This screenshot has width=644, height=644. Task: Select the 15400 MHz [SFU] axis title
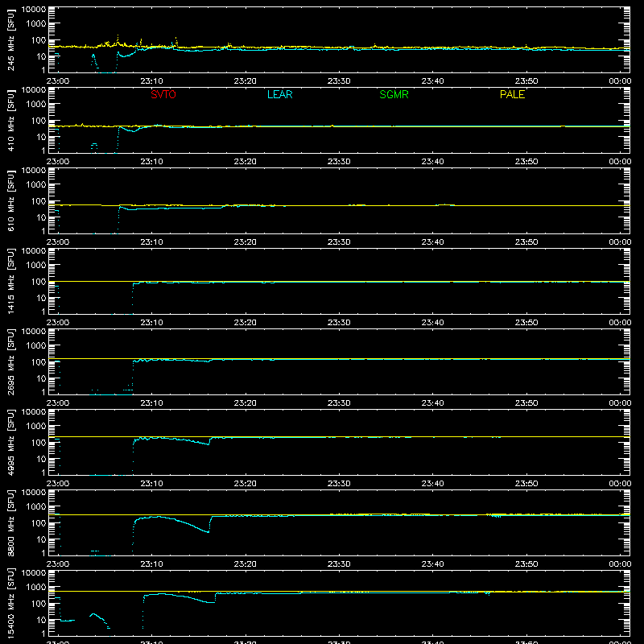pos(11,604)
